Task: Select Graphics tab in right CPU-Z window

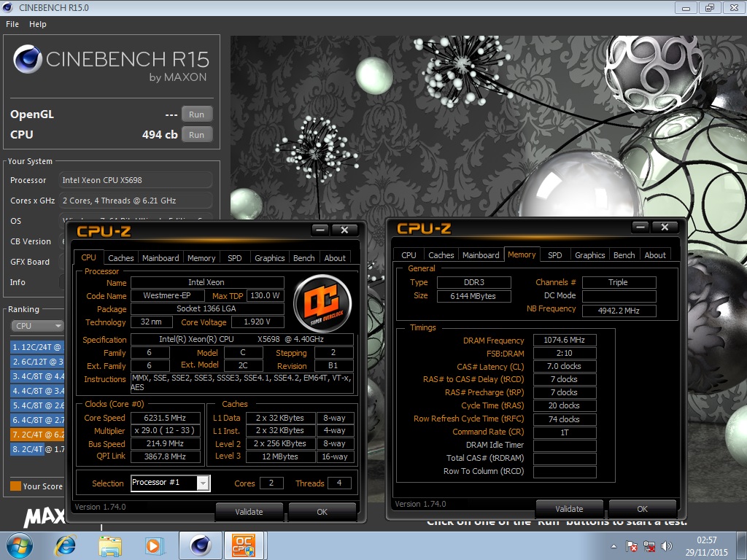Action: (x=589, y=255)
